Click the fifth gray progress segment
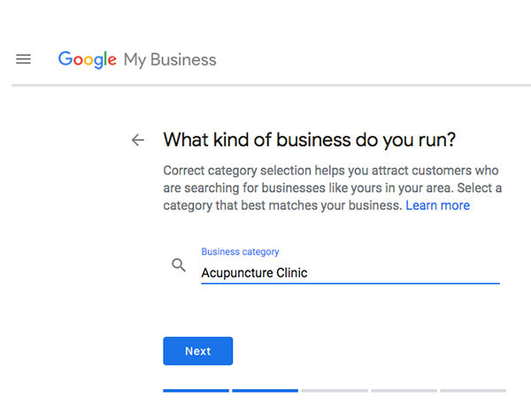Screen dimensions: 531x420 (x=473, y=390)
